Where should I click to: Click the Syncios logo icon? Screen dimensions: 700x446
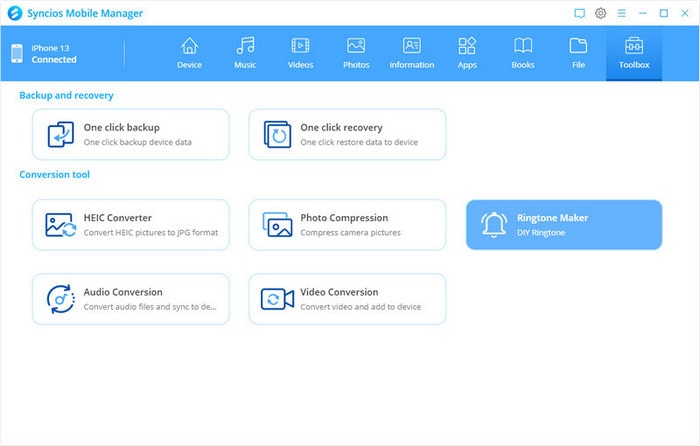coord(15,13)
